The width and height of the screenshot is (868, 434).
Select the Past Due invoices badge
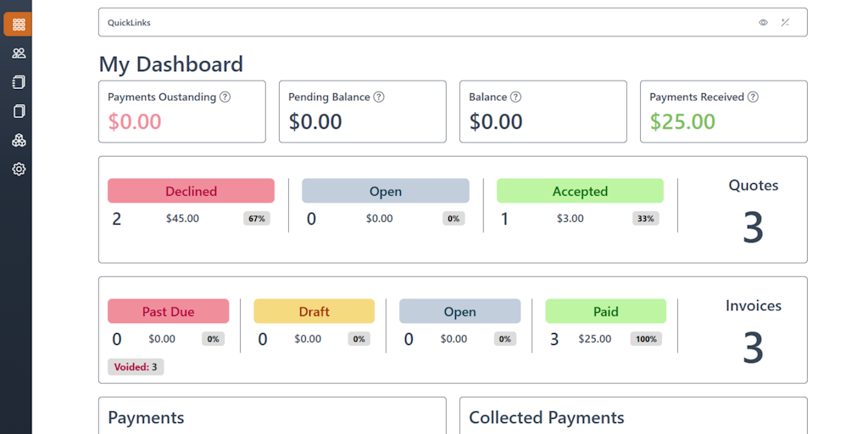tap(169, 311)
